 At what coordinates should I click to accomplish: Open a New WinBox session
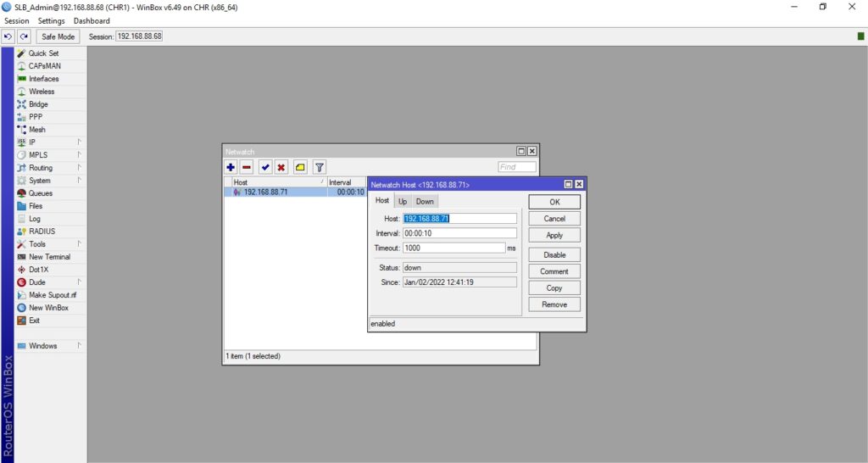48,308
